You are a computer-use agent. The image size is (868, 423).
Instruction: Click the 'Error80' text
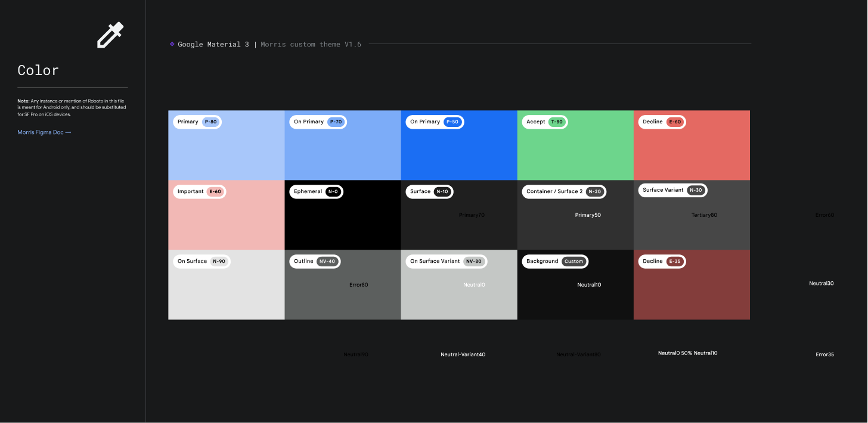click(359, 285)
